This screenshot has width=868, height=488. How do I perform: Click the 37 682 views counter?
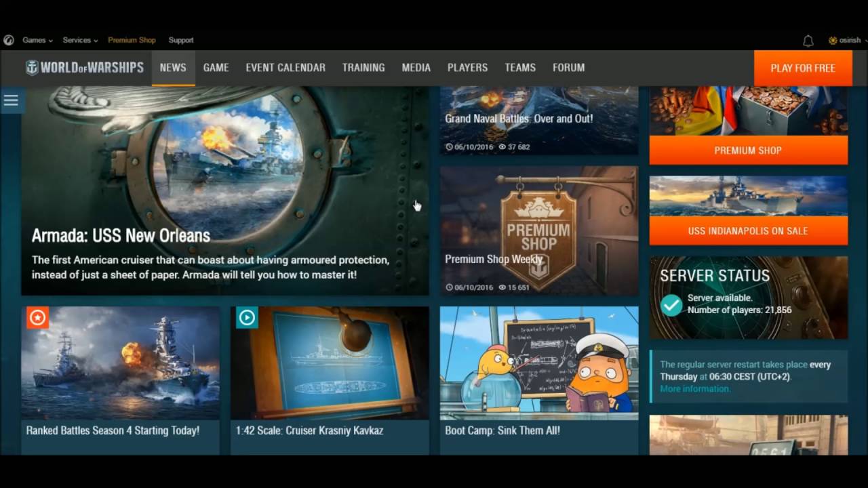click(514, 146)
